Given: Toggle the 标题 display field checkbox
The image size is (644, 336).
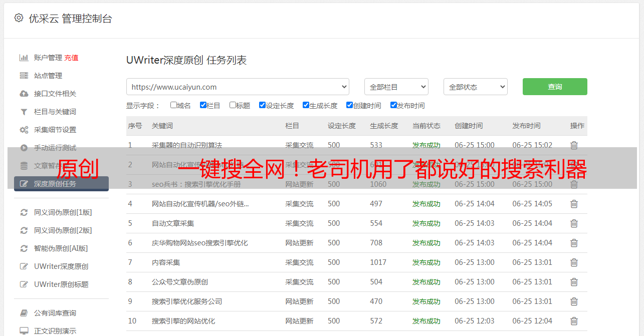Looking at the screenshot, I should [x=233, y=105].
